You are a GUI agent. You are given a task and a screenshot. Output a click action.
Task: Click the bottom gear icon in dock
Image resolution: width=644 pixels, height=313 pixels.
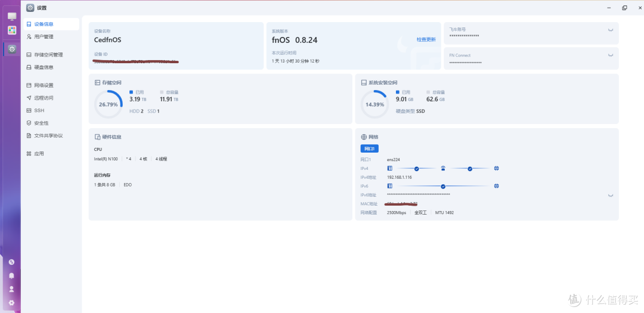pyautogui.click(x=11, y=303)
